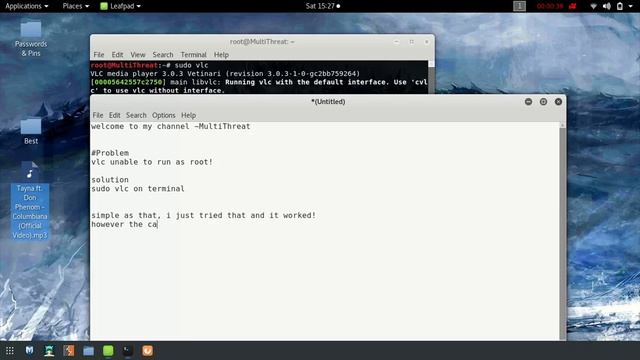Click the 'vlc unable to run as root!' line
Viewport: 640px width, 360px height.
(152, 162)
